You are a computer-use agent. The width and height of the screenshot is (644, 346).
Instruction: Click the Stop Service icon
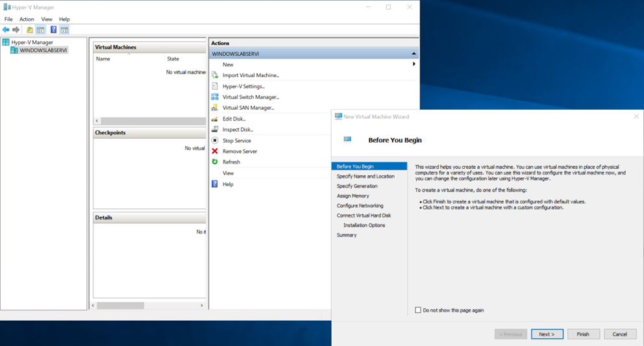[215, 140]
